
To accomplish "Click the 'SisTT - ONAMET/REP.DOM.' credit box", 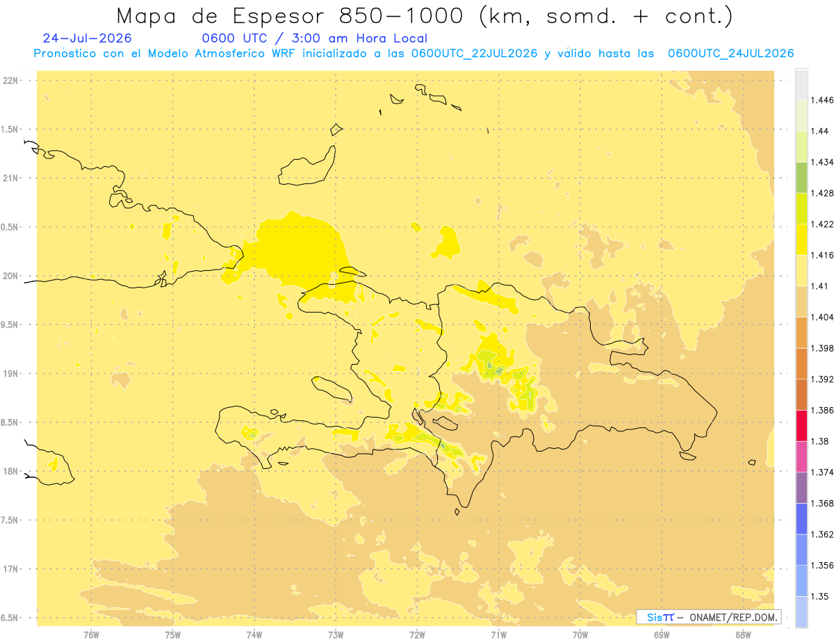I will tap(708, 617).
